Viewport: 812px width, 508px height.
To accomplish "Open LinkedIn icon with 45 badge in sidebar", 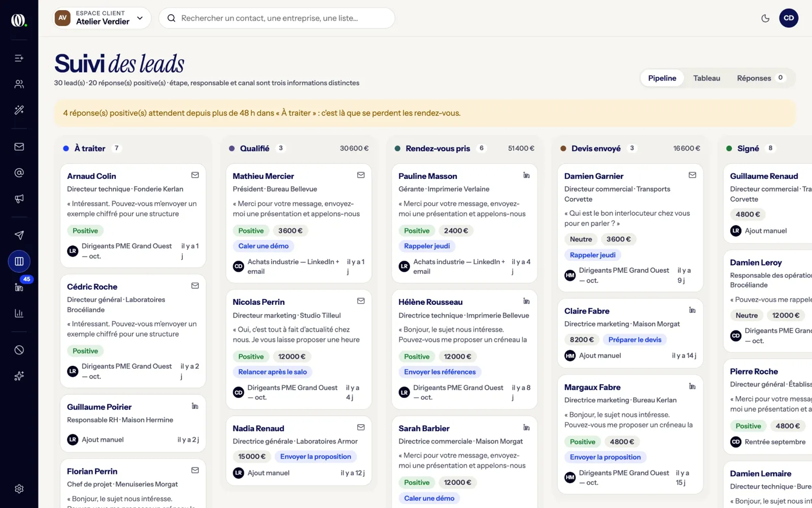I will coord(19,287).
